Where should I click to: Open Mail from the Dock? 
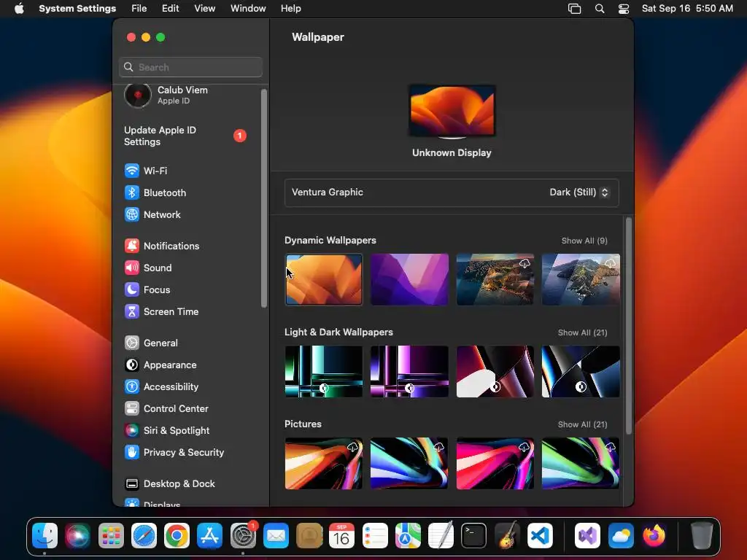(x=276, y=536)
